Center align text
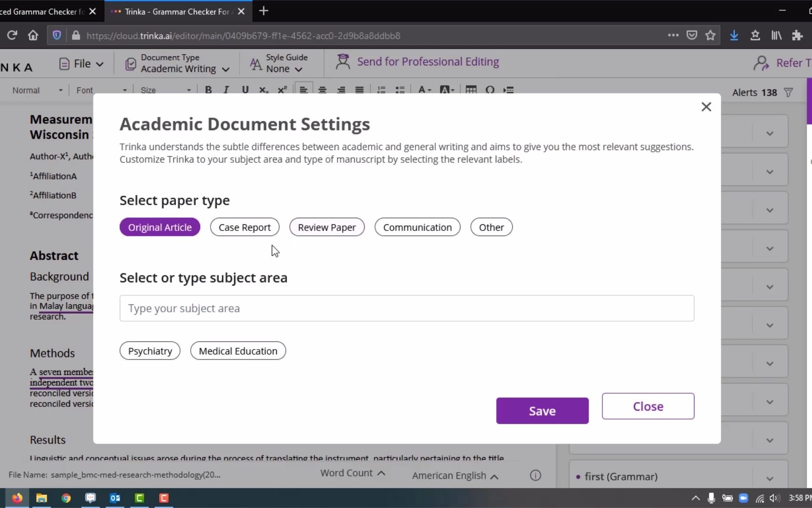The height and width of the screenshot is (508, 812). [322, 90]
